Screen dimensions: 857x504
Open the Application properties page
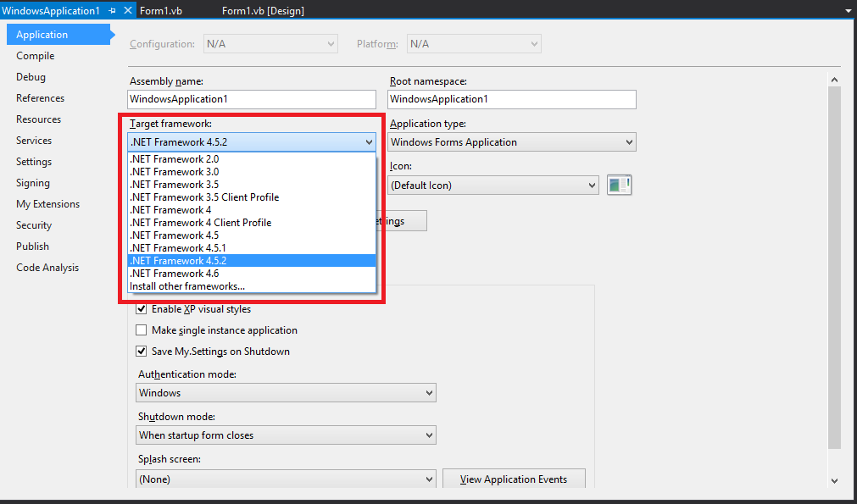pyautogui.click(x=58, y=35)
